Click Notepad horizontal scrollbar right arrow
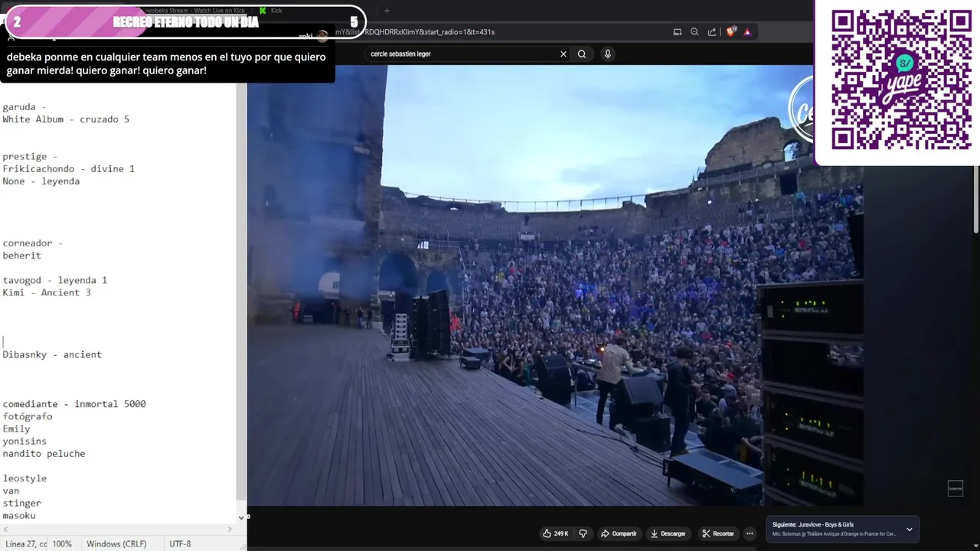This screenshot has height=551, width=980. point(230,529)
